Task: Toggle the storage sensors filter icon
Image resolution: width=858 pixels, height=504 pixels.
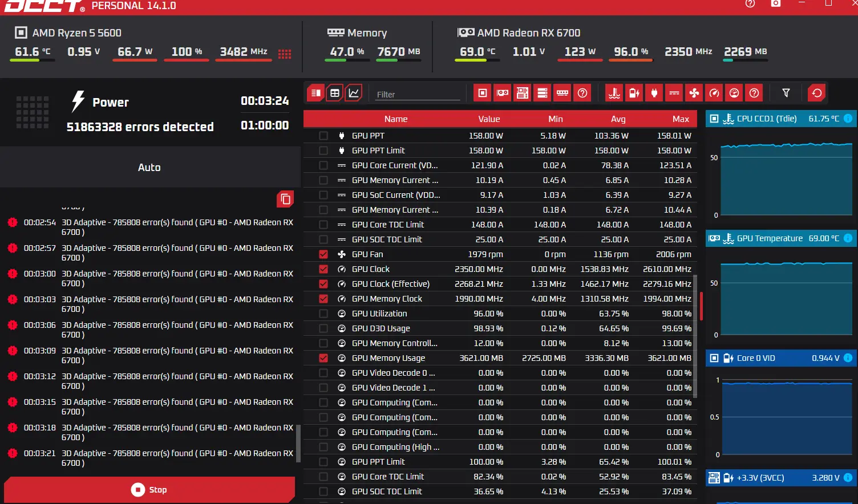Action: 543,93
